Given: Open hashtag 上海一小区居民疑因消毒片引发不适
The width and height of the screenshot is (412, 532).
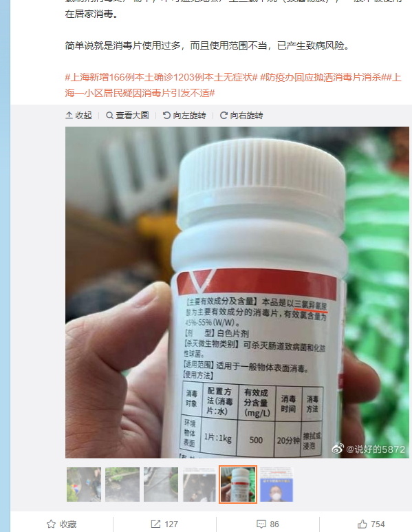Looking at the screenshot, I should pos(233,85).
